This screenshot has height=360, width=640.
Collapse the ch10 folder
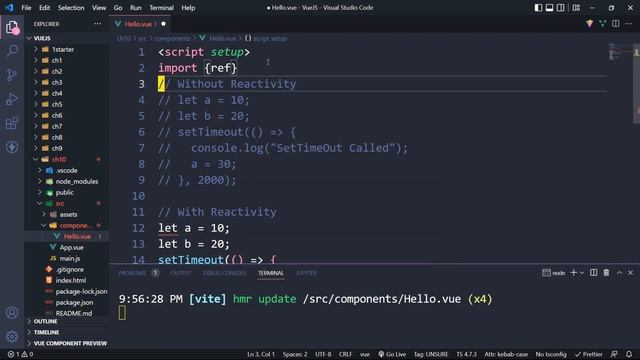click(x=59, y=160)
